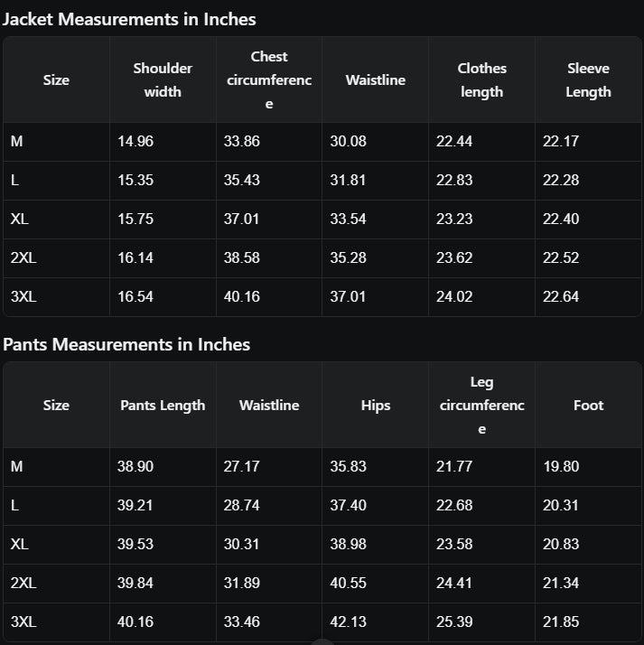Image resolution: width=644 pixels, height=645 pixels.
Task: Select the jacket L waistline value 31.81
Action: pos(348,180)
